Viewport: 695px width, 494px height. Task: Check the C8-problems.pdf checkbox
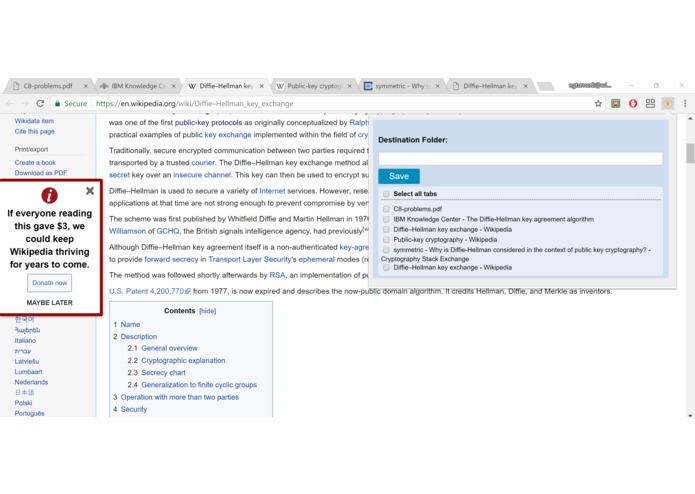pyautogui.click(x=386, y=209)
